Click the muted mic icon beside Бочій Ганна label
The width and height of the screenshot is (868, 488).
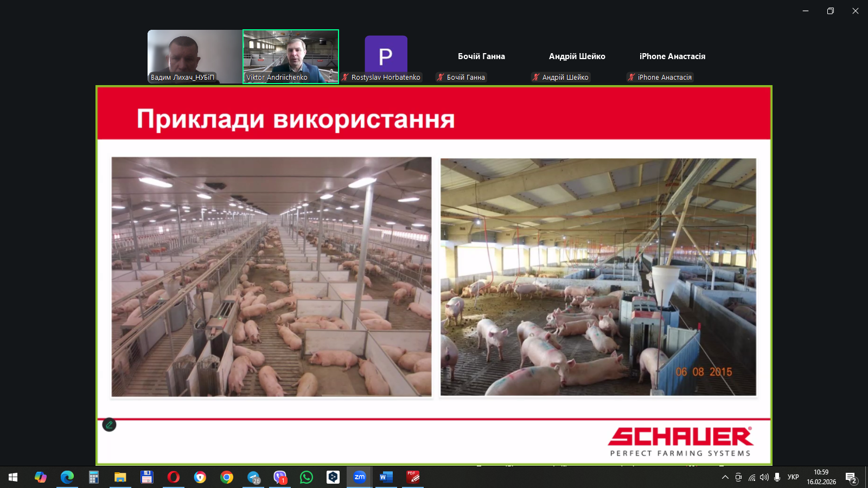coord(441,77)
